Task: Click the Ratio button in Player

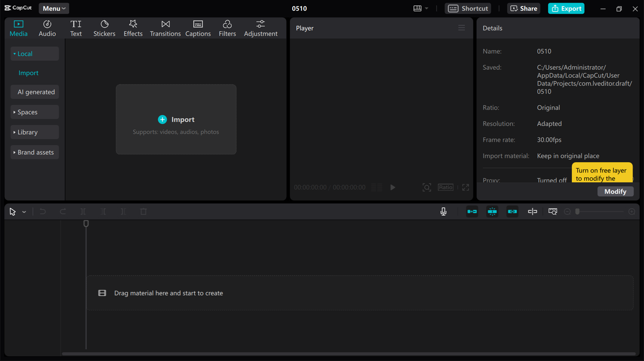Action: 445,187
